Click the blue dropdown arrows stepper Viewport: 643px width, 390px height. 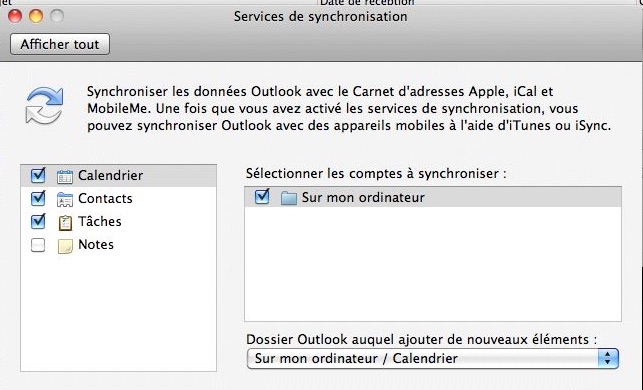point(608,359)
